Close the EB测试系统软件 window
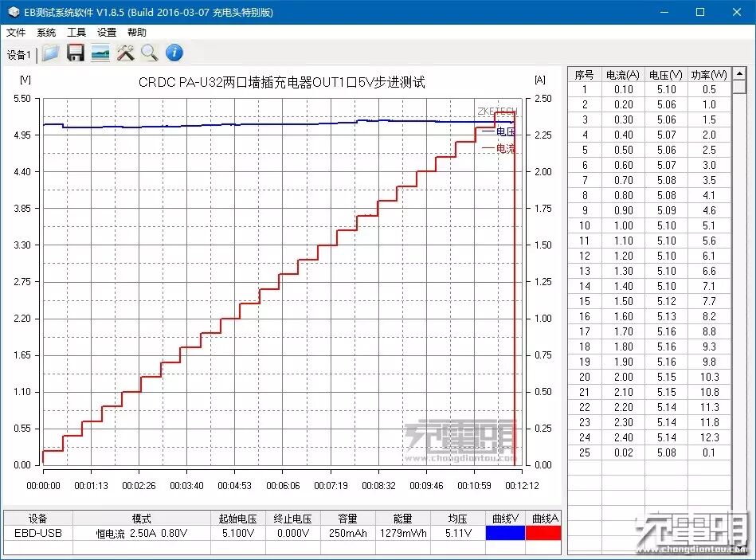The width and height of the screenshot is (756, 560). [737, 12]
